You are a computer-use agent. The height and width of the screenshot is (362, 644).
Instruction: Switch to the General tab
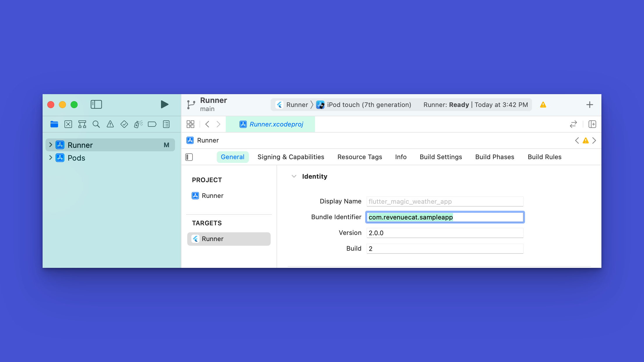click(x=232, y=157)
